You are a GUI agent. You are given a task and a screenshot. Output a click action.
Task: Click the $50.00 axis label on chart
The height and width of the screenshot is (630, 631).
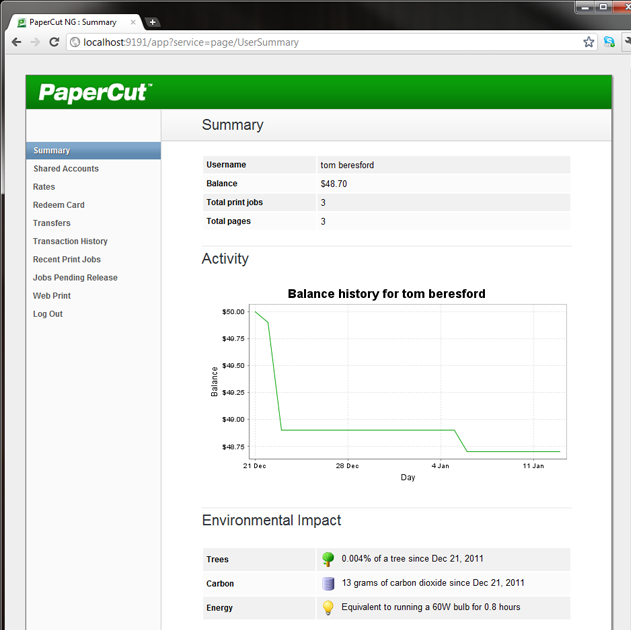point(233,312)
